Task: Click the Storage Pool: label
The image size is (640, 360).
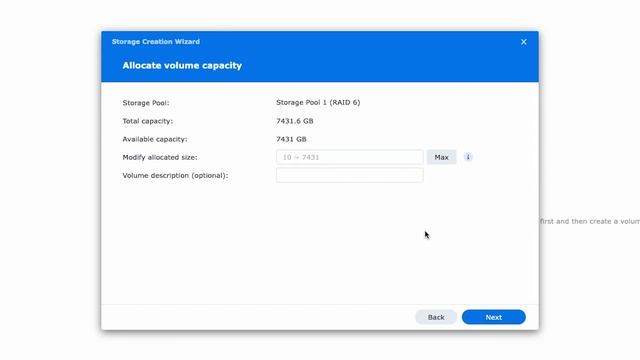Action: click(146, 103)
